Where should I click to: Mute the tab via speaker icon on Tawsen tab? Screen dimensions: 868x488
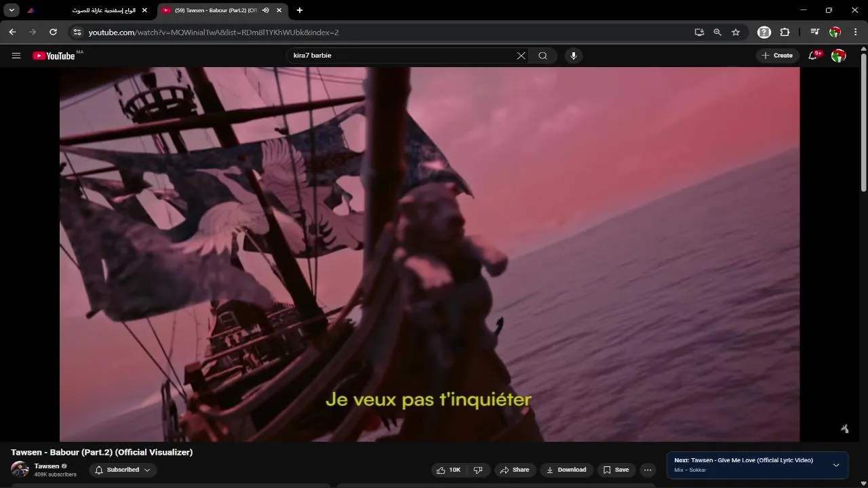click(x=266, y=10)
